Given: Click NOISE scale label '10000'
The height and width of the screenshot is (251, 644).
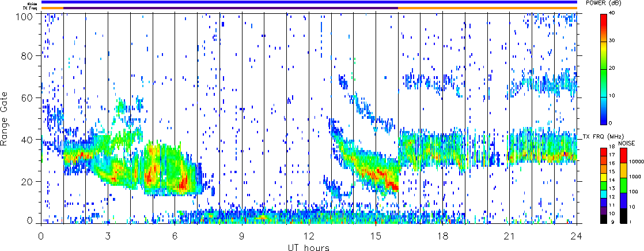Looking at the screenshot, I should tap(635, 162).
